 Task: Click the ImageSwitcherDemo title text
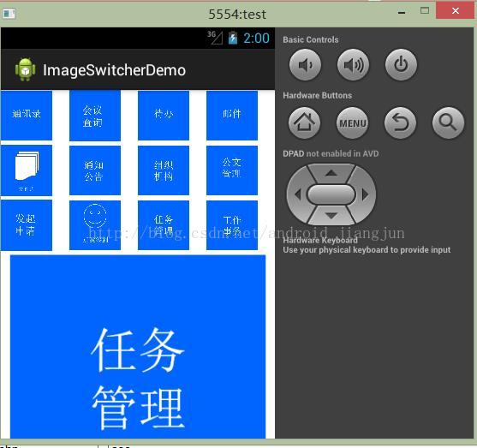114,70
